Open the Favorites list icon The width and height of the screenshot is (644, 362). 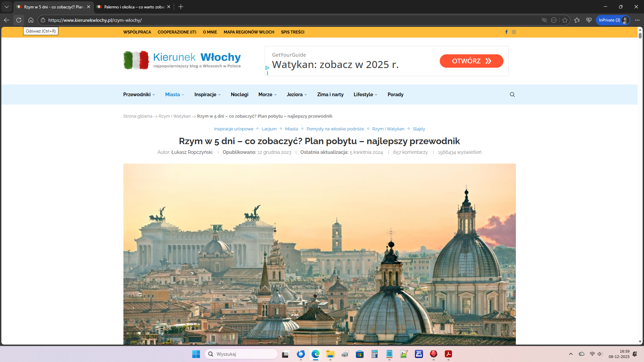(x=577, y=20)
